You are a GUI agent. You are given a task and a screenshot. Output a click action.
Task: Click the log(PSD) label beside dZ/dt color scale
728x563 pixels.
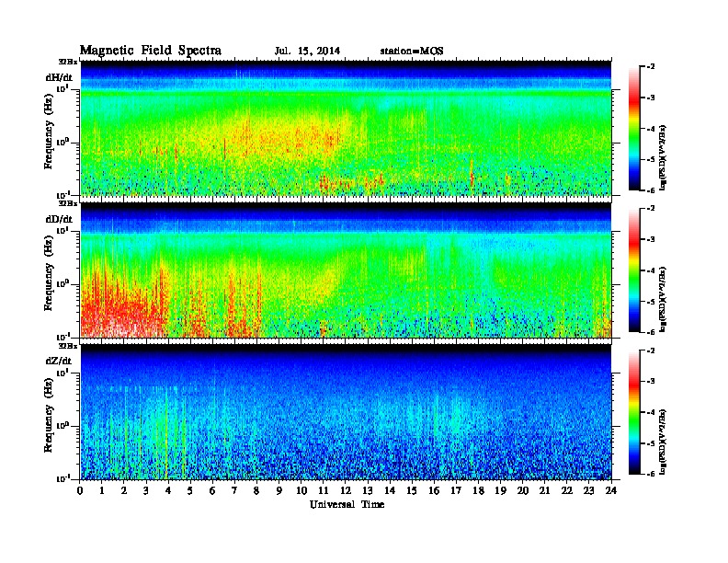[x=664, y=442]
